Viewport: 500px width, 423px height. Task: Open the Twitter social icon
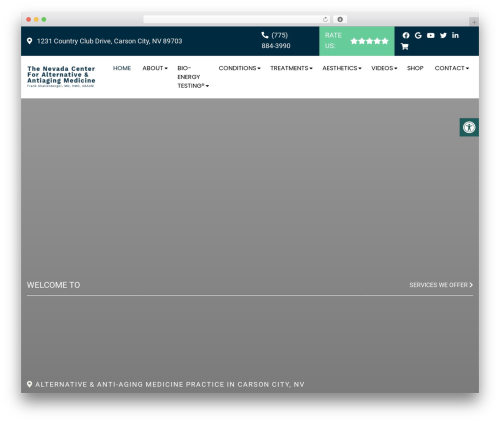[443, 35]
